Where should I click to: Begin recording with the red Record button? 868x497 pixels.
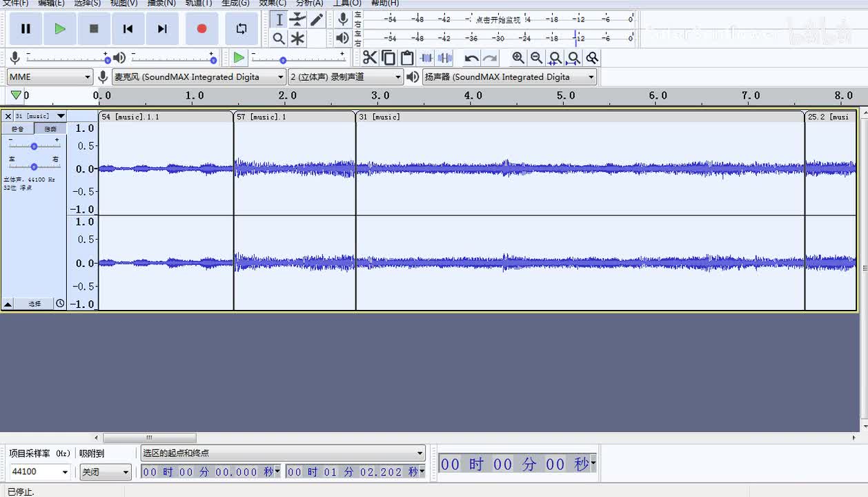(201, 28)
